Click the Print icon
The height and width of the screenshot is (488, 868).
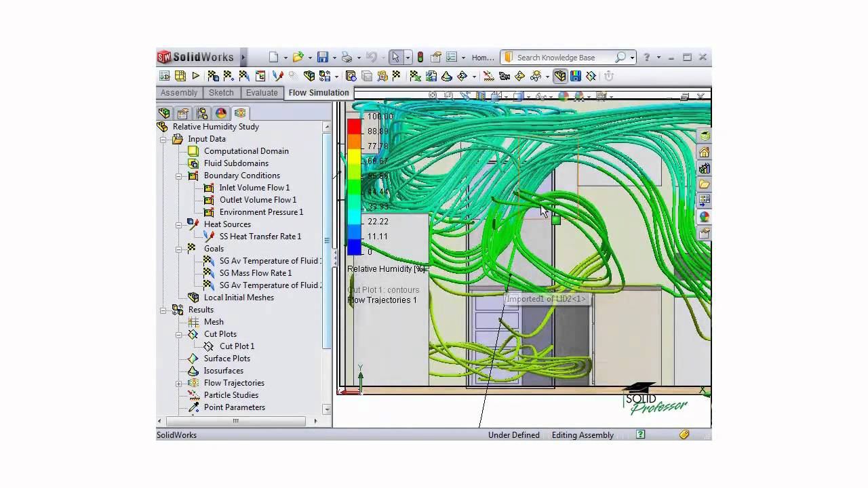[x=347, y=58]
